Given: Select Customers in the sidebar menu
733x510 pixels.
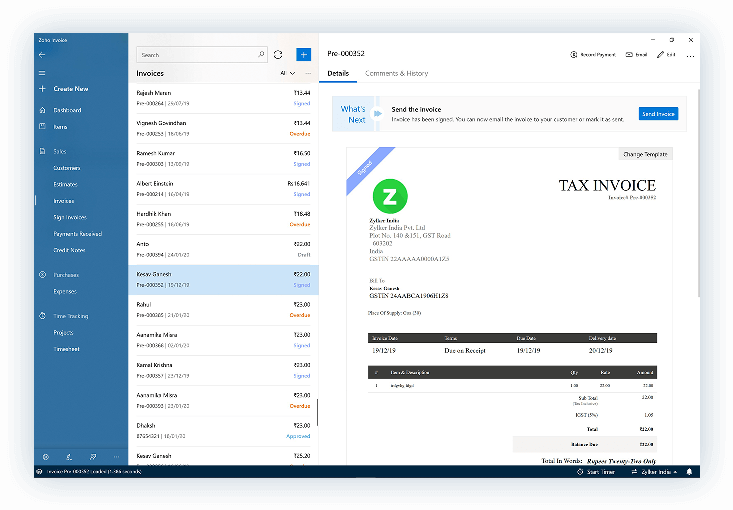Looking at the screenshot, I should tap(67, 168).
